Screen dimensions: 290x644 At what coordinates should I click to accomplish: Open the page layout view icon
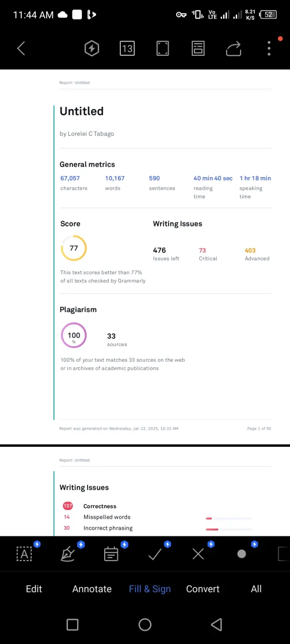[198, 48]
